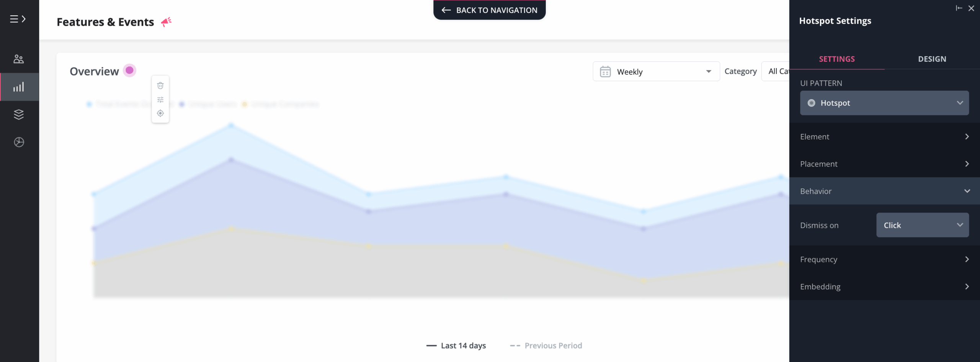Viewport: 980px width, 362px height.
Task: Open the Users section in sidebar
Action: coord(19,59)
